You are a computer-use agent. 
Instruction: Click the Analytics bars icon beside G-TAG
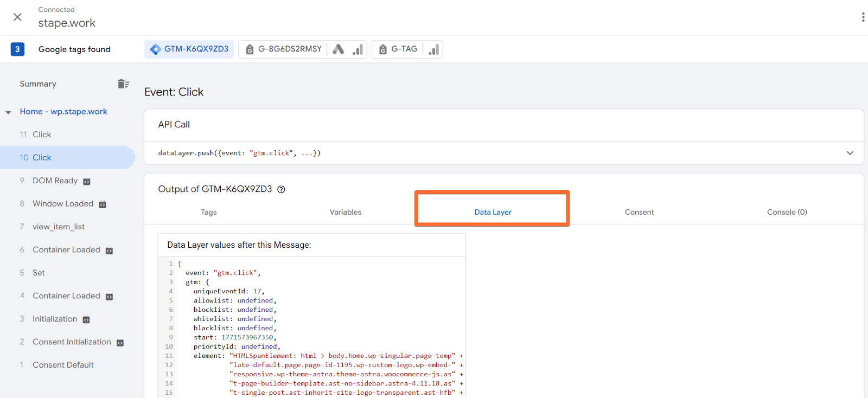pyautogui.click(x=434, y=49)
